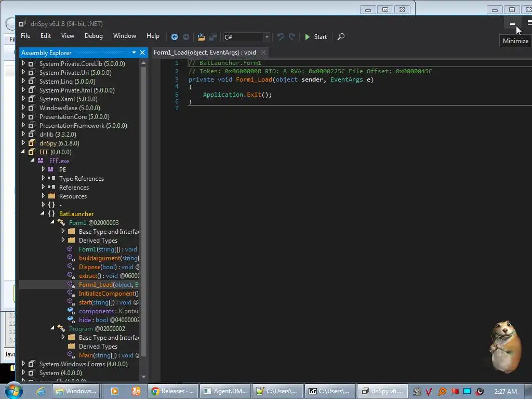
Task: Open the Debug menu
Action: 94,36
